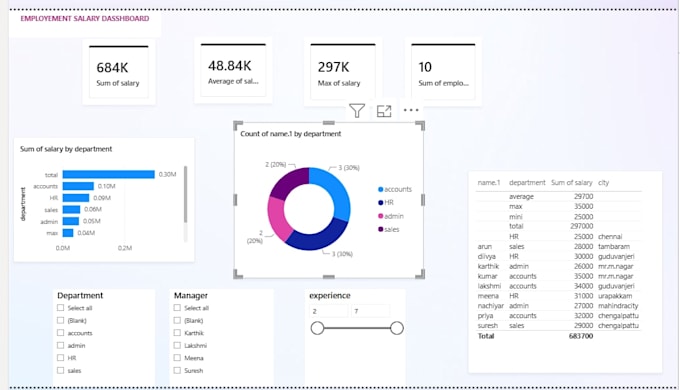Check (Blank) in the Manager slicer
This screenshot has height=390, width=680.
tap(177, 320)
